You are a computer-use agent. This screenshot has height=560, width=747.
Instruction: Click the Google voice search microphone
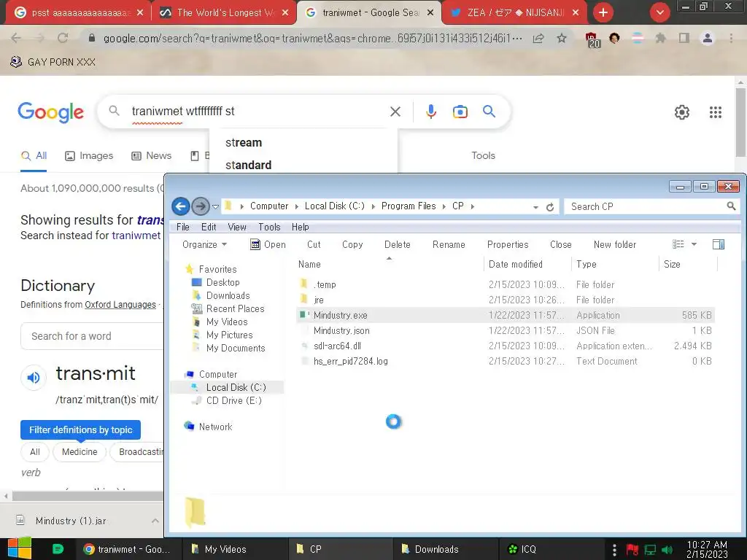point(430,112)
